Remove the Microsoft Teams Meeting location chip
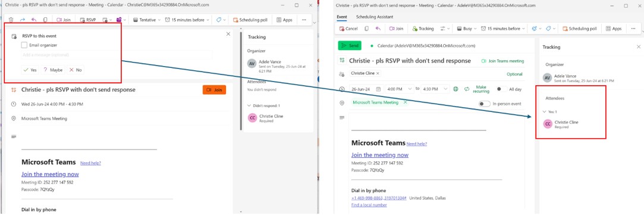The image size is (644, 218). (x=405, y=102)
